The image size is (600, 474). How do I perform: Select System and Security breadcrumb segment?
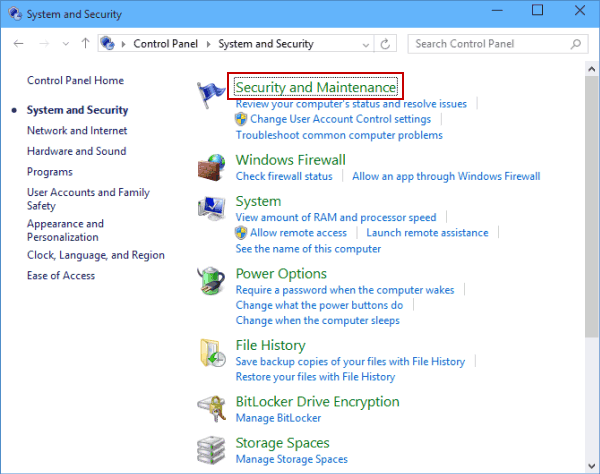pyautogui.click(x=266, y=44)
